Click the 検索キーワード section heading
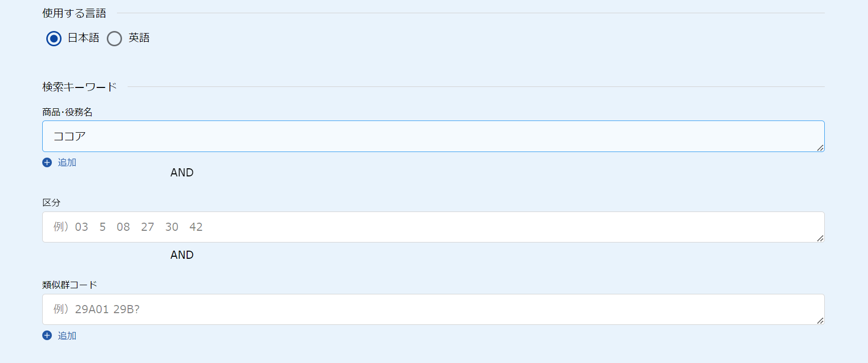 [x=79, y=87]
